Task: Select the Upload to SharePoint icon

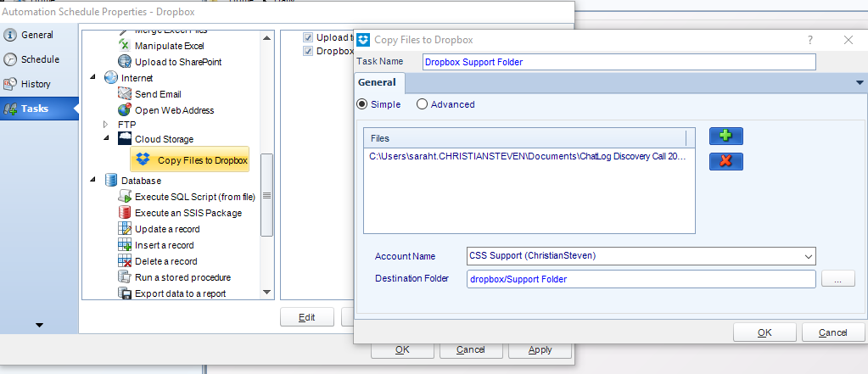Action: coord(125,62)
